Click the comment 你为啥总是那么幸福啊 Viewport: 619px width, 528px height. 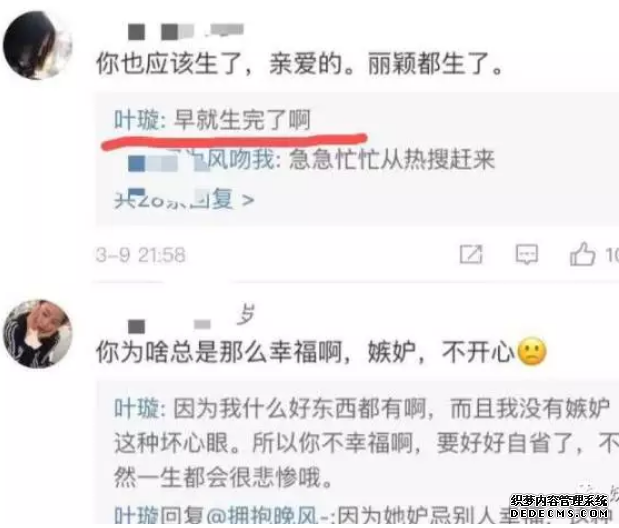click(219, 352)
